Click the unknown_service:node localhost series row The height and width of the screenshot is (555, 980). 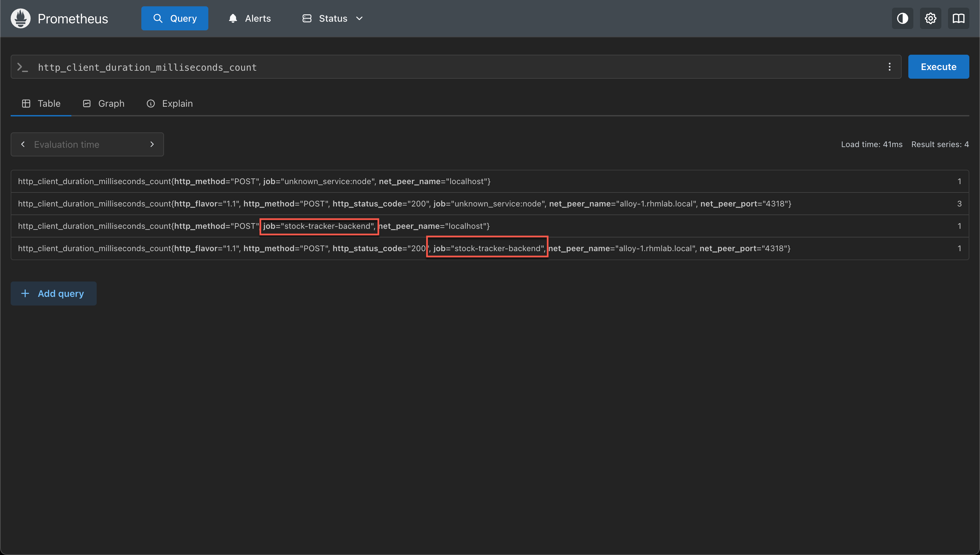coord(490,181)
